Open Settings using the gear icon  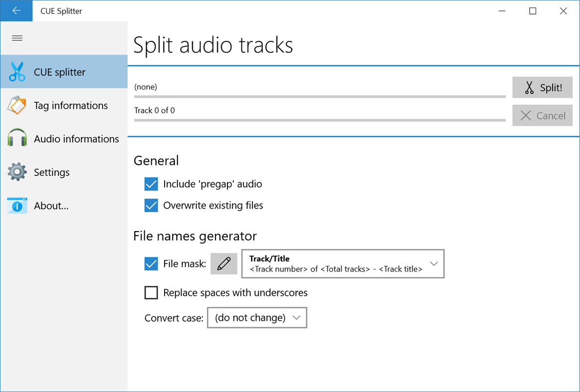click(x=16, y=172)
